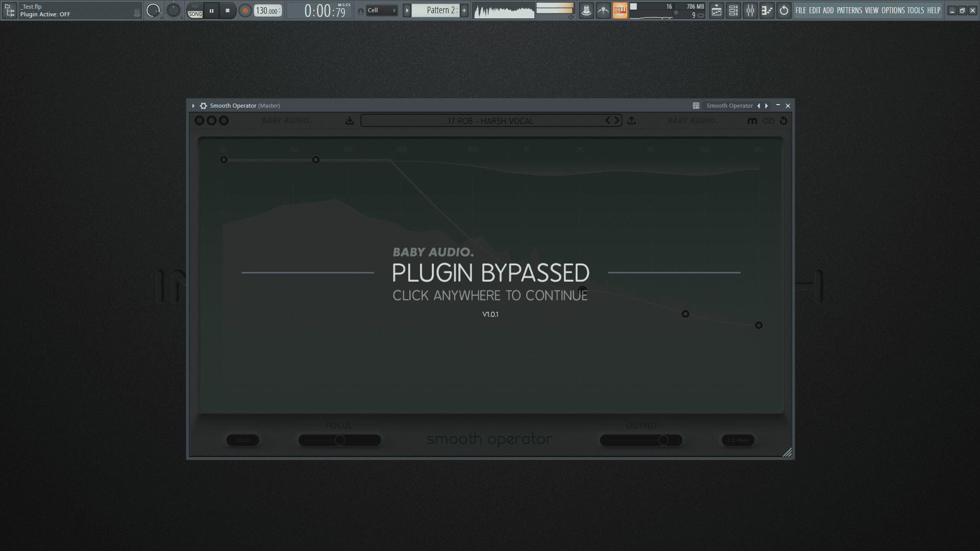Click the OUTPUT slider

click(641, 440)
